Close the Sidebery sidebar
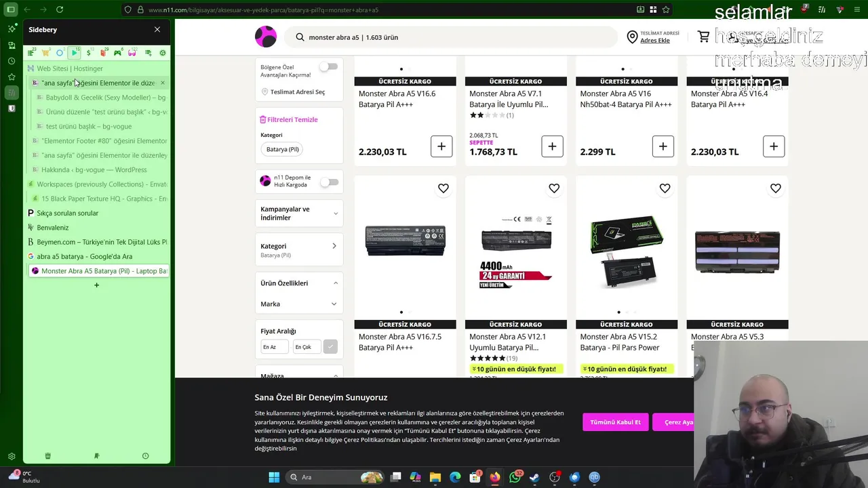 click(157, 29)
